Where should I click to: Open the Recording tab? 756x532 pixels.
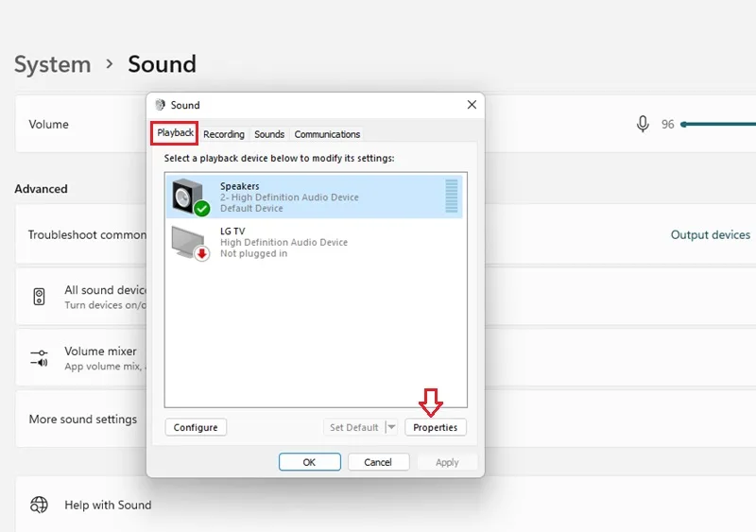coord(224,134)
